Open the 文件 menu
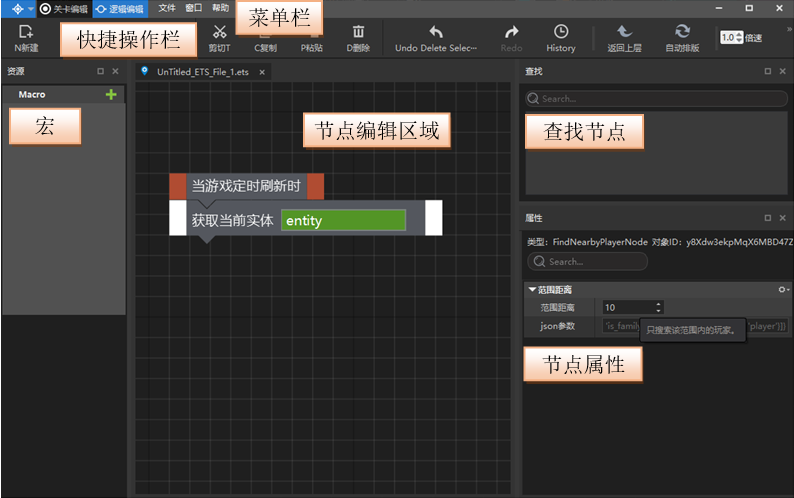Viewport: 794px width, 498px height. 167,8
